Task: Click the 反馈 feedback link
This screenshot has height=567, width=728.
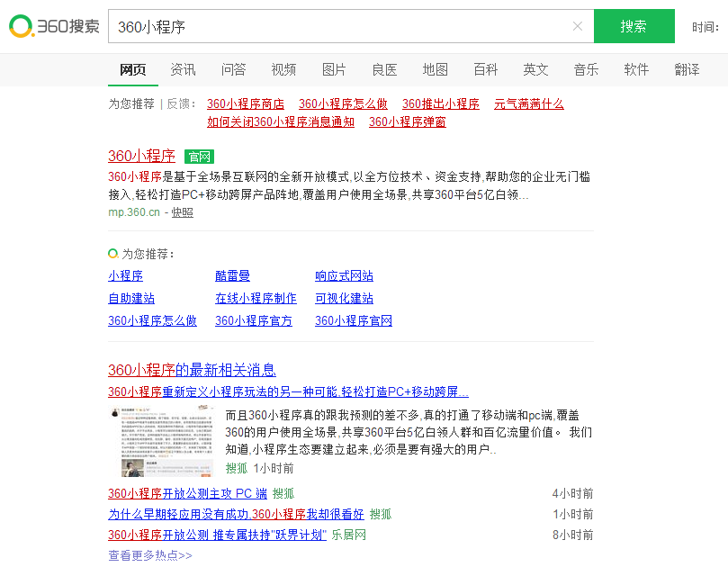Action: pos(178,103)
